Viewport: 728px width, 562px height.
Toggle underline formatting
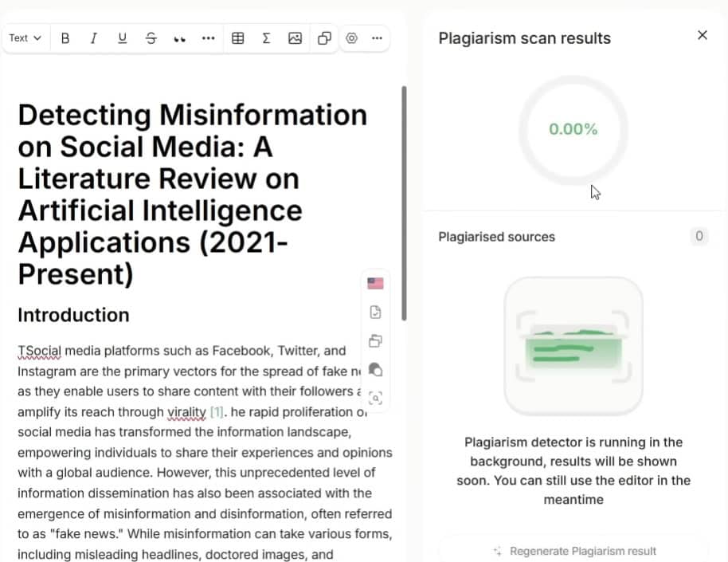(x=123, y=37)
